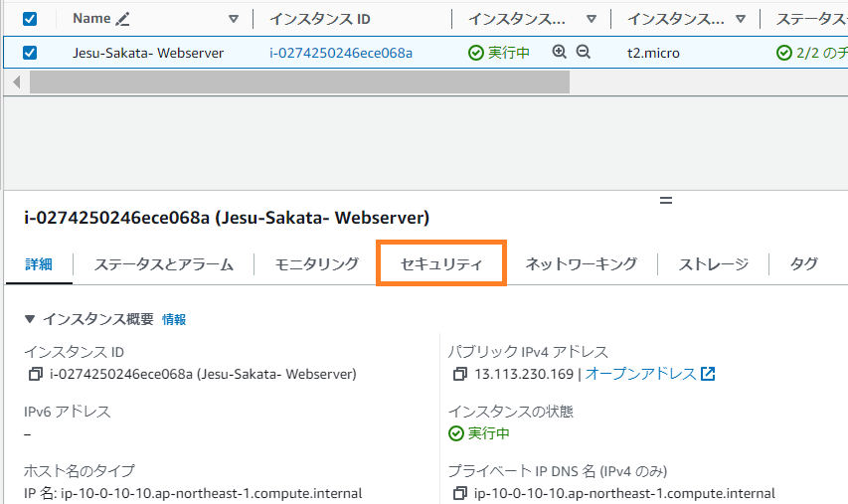The width and height of the screenshot is (848, 504).
Task: Open instance ID link i-0274250246ece068a in table
Action: click(x=341, y=53)
